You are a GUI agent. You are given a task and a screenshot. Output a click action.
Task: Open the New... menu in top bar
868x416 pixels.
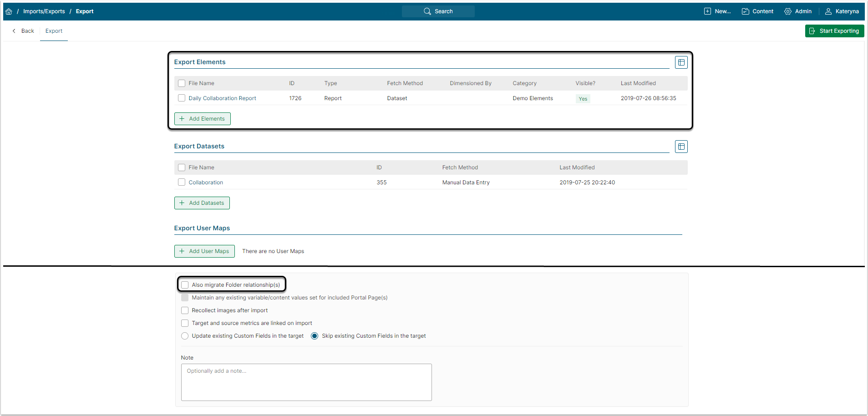tap(717, 11)
